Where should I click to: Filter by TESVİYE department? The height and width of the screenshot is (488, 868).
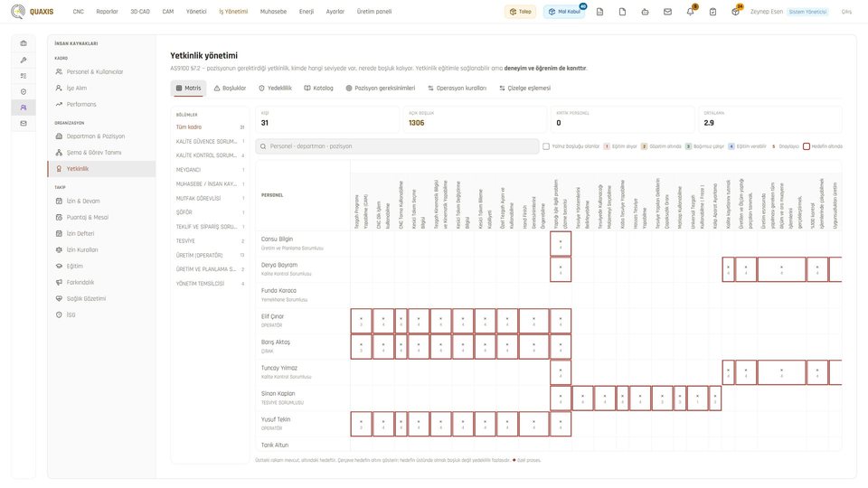(x=210, y=241)
